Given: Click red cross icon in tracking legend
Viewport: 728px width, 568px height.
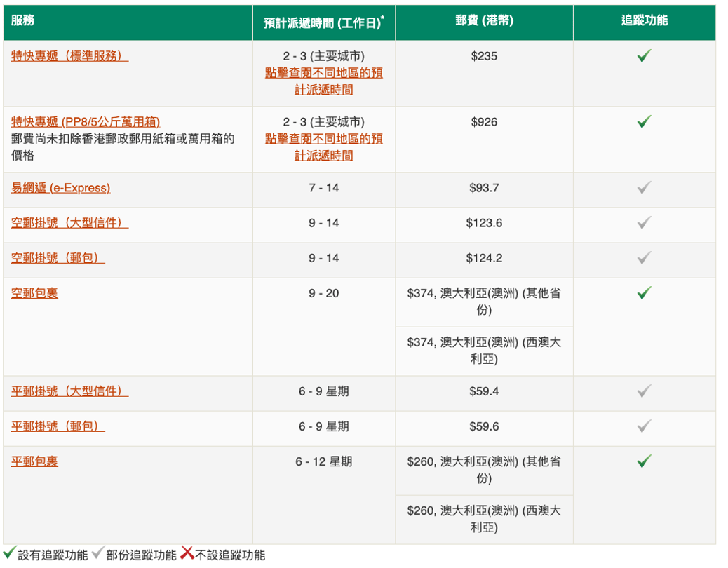Looking at the screenshot, I should pyautogui.click(x=187, y=554).
